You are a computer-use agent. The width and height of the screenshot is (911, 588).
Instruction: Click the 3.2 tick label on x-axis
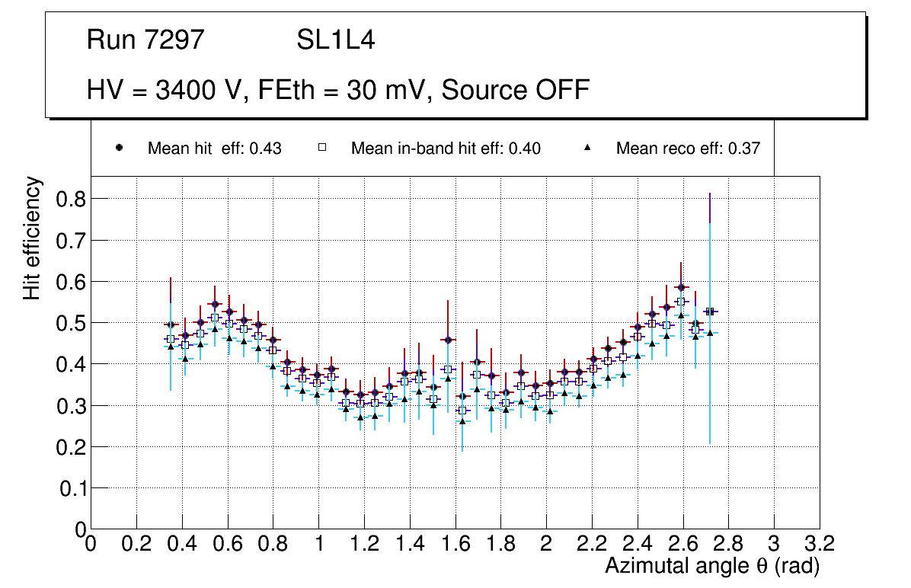point(820,544)
